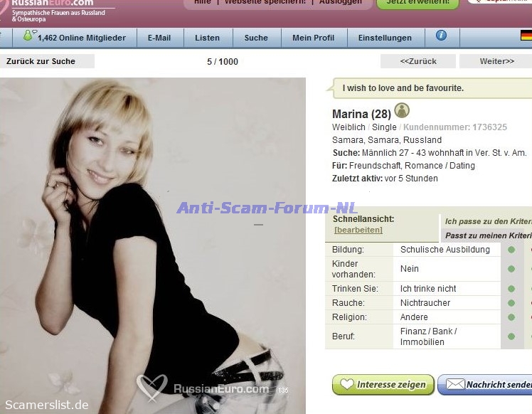Open Mein Profil in navigation bar
This screenshot has height=414, width=532.
click(x=313, y=38)
